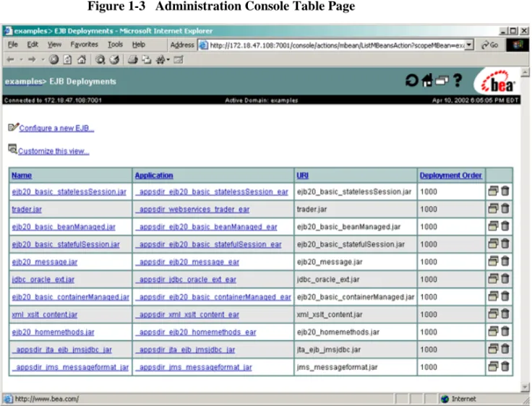Click the console refresh icon in banner
The image size is (532, 406).
(x=411, y=81)
